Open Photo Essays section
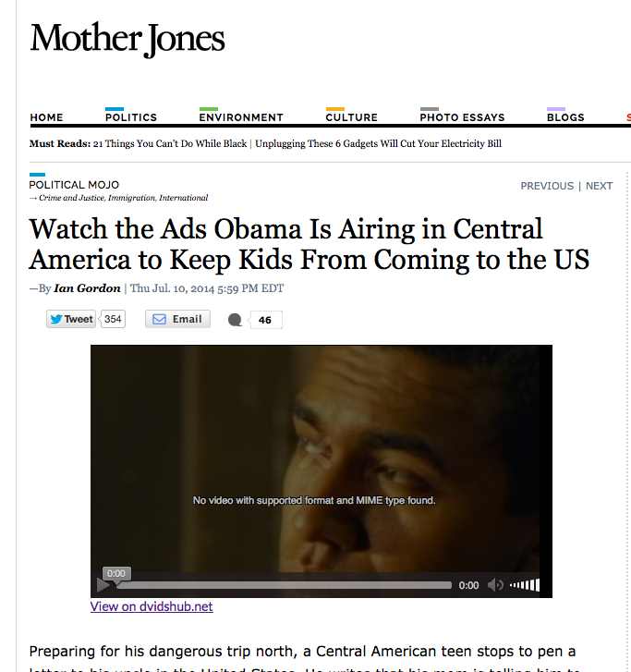 coord(462,117)
